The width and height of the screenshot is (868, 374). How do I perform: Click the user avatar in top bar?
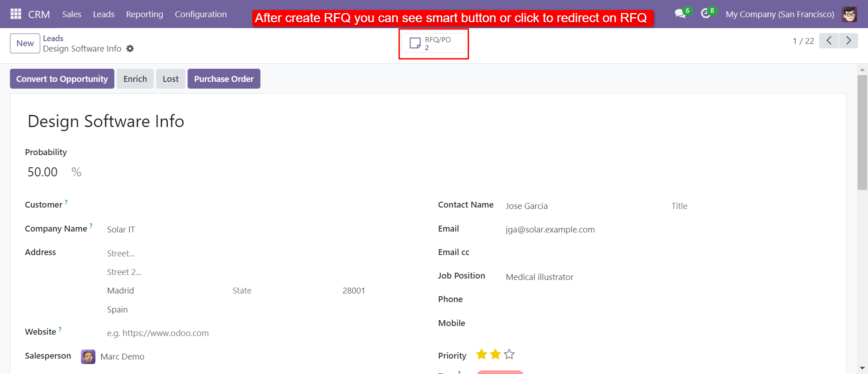[x=849, y=14]
